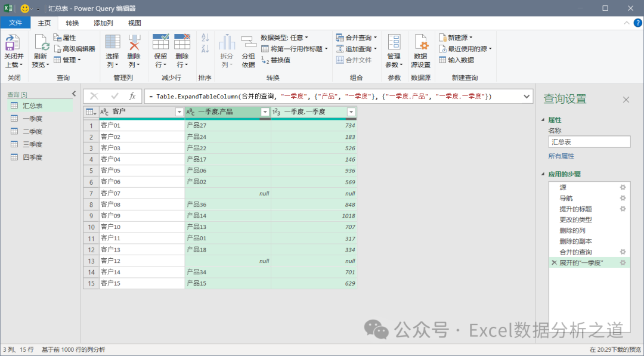Viewport: 644px width, 356px height.
Task: Open the table menu icon at grid corner
Action: 91,112
